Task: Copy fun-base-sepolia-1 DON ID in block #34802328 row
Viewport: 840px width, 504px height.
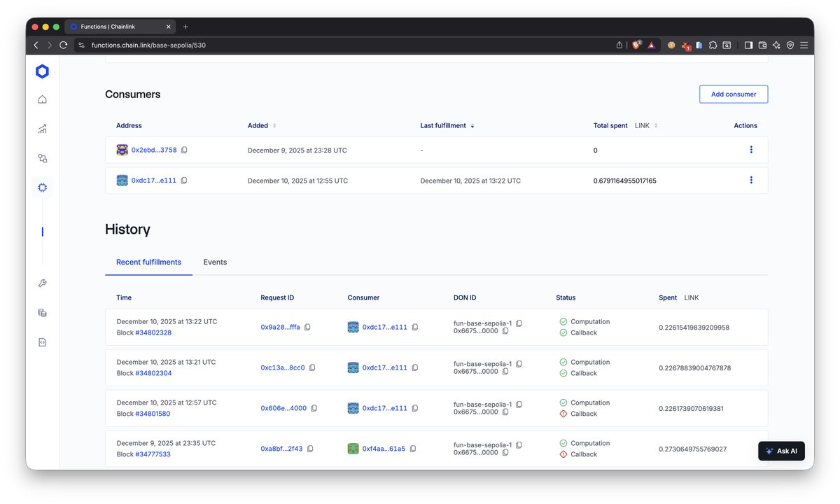Action: click(x=519, y=323)
